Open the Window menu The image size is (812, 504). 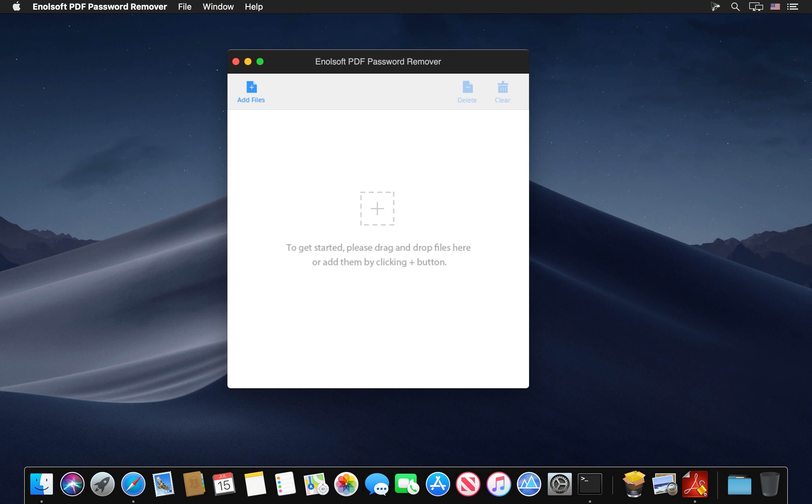(x=218, y=7)
